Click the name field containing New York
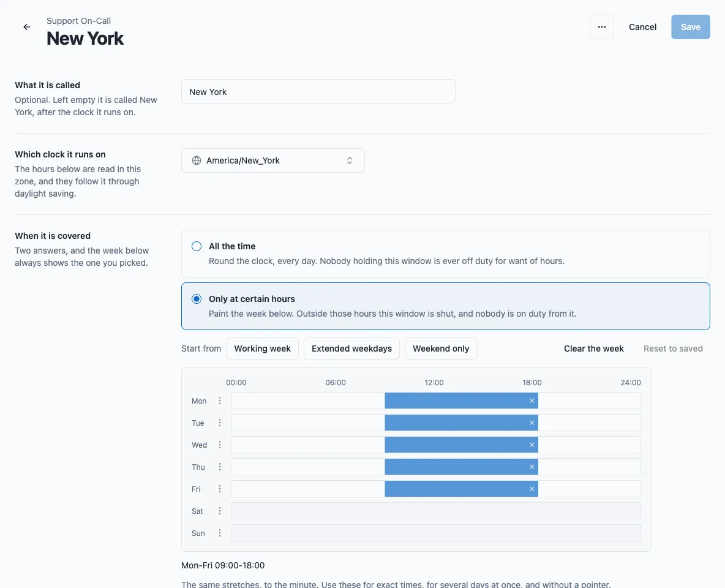Viewport: 725px width, 588px height. [318, 92]
